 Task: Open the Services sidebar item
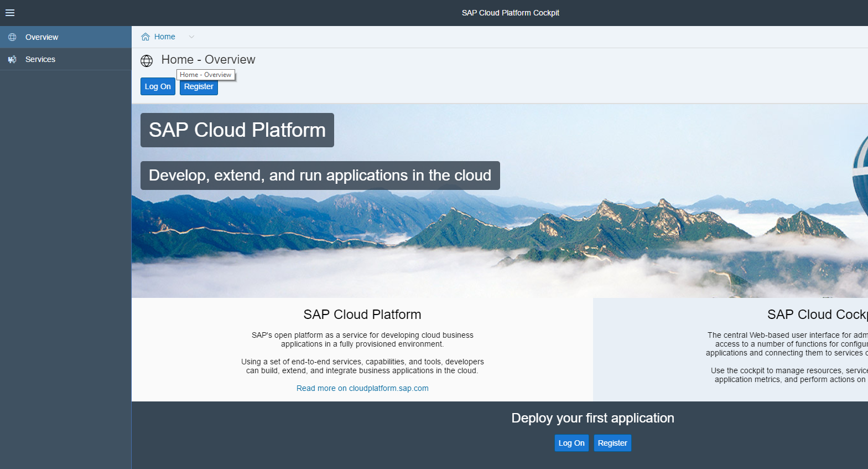pyautogui.click(x=66, y=59)
